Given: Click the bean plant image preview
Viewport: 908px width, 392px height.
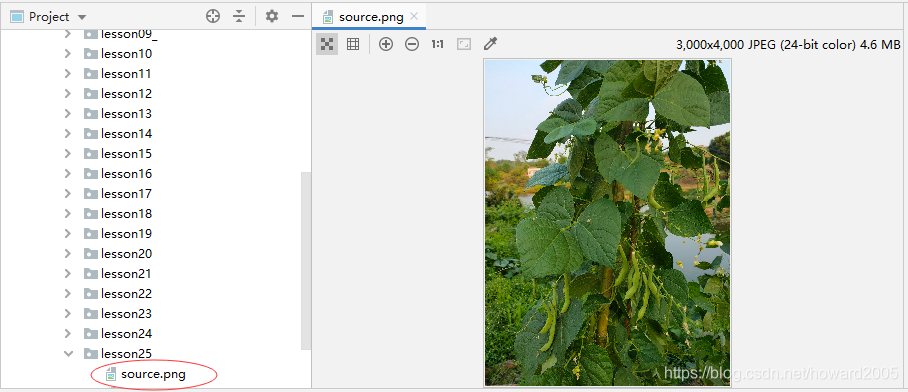Looking at the screenshot, I should click(607, 222).
